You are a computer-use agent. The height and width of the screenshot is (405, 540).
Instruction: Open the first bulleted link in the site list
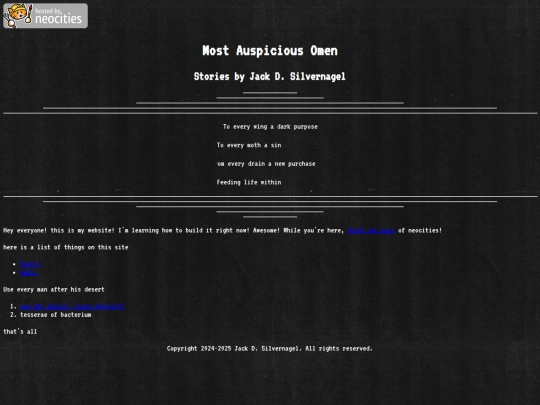click(x=30, y=264)
